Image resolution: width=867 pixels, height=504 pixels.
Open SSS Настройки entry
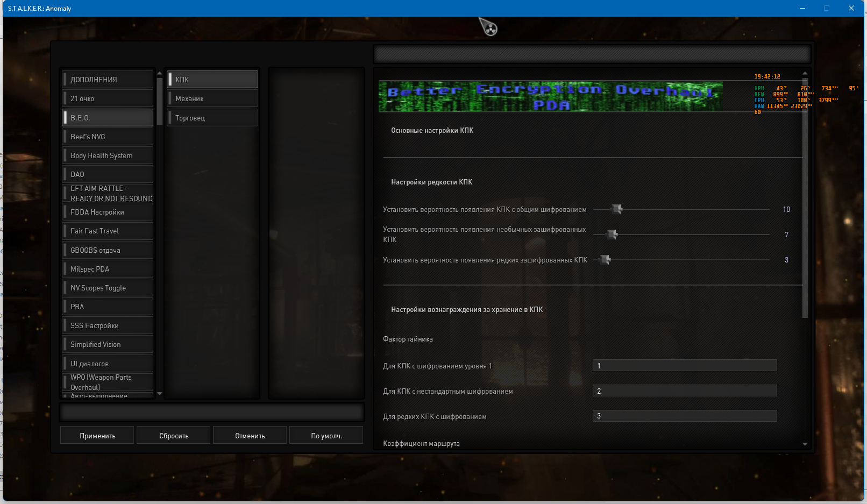[108, 325]
